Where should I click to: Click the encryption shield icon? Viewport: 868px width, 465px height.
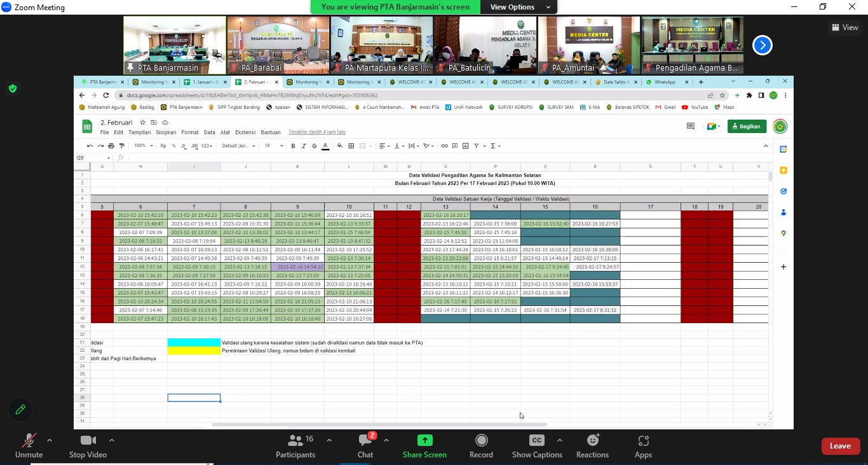(13, 88)
